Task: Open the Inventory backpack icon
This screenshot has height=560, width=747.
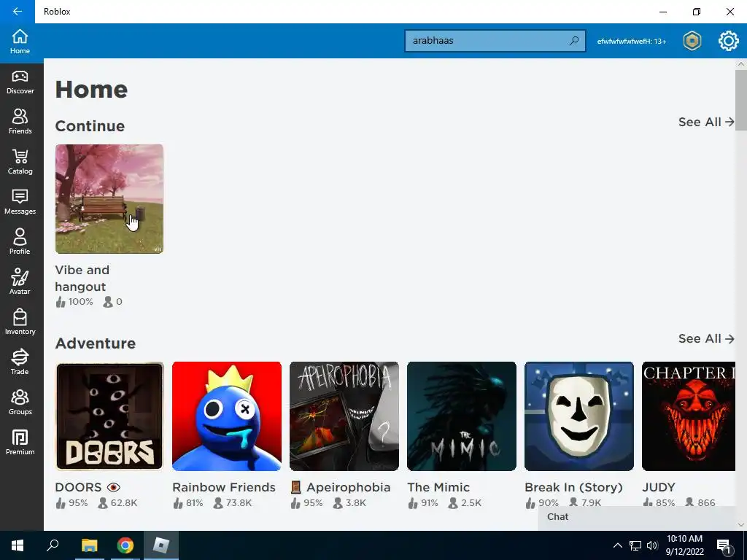Action: click(20, 322)
